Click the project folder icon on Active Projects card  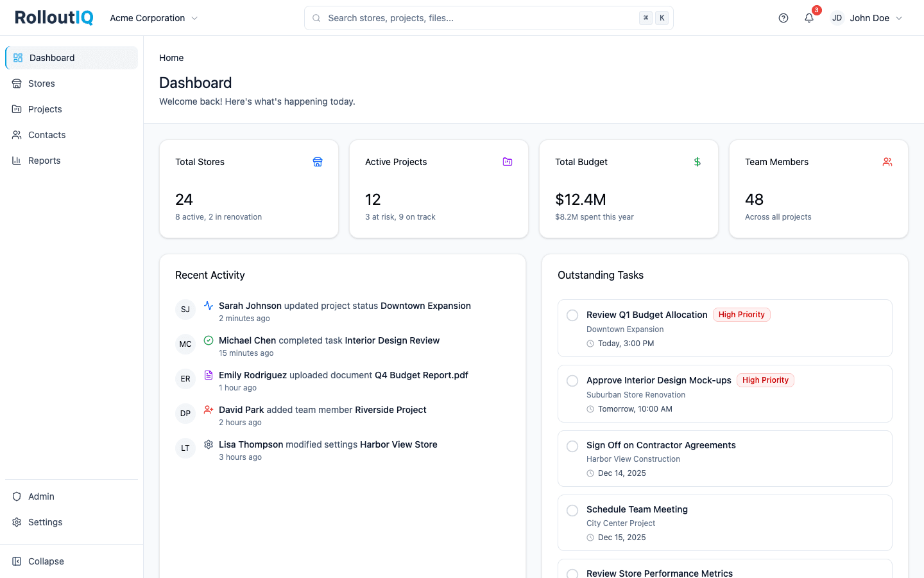tap(508, 162)
